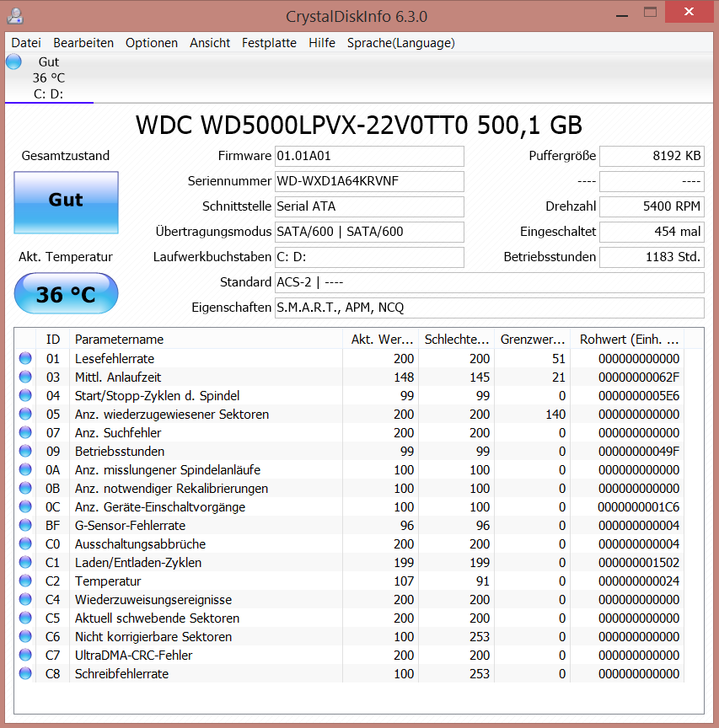Open the Datei menu

click(26, 43)
